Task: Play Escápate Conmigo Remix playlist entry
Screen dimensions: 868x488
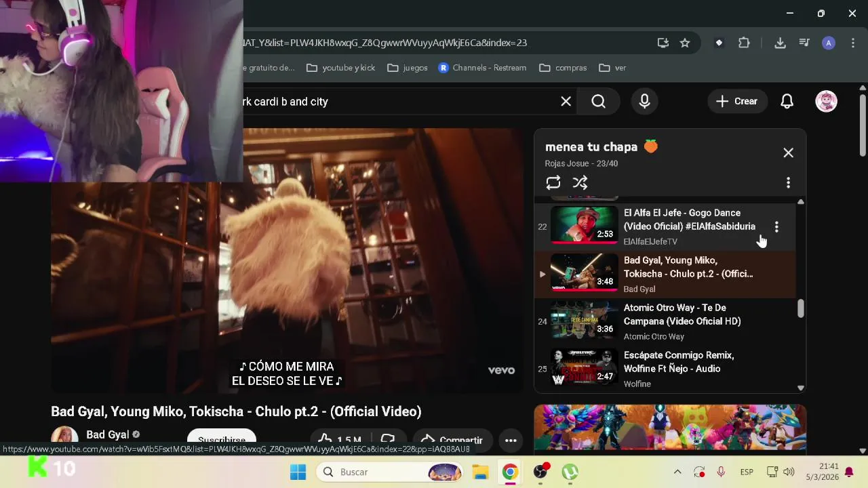Action: point(665,369)
